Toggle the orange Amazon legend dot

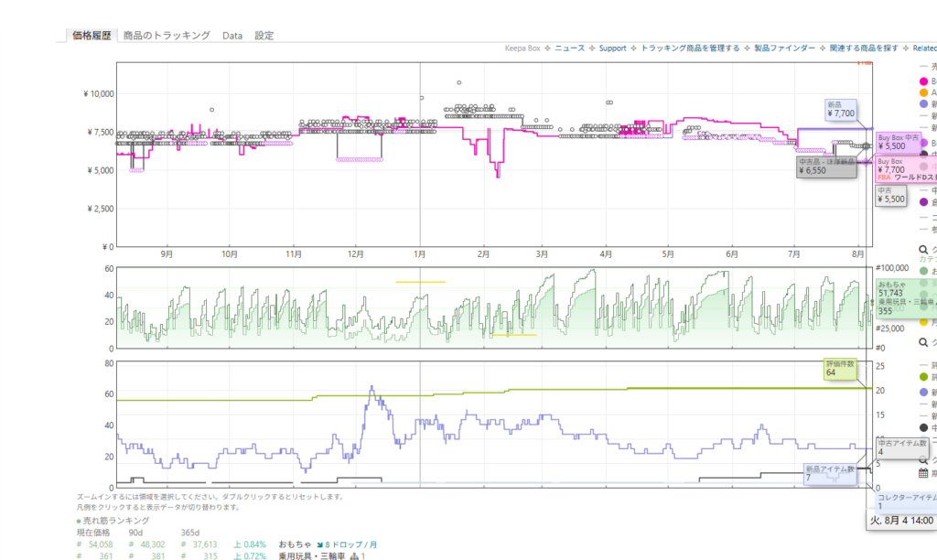(924, 92)
